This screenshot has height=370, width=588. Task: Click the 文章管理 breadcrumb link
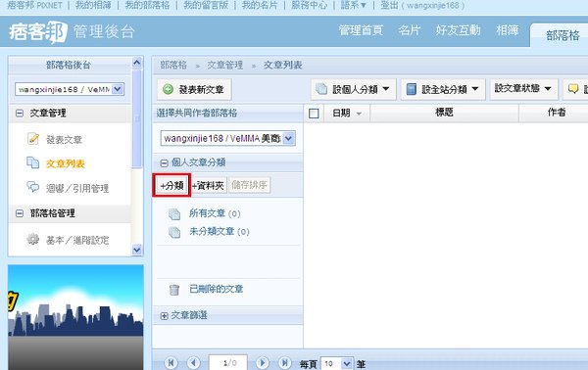coord(225,66)
